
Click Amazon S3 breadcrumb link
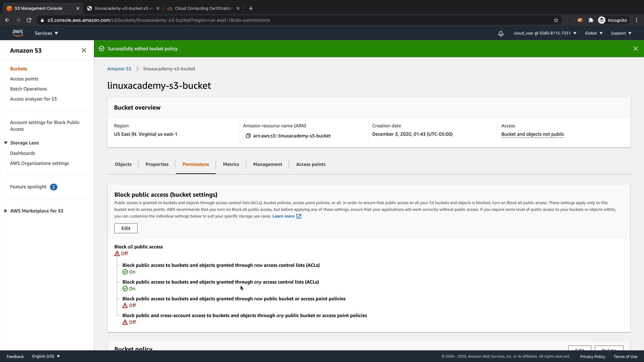[119, 69]
